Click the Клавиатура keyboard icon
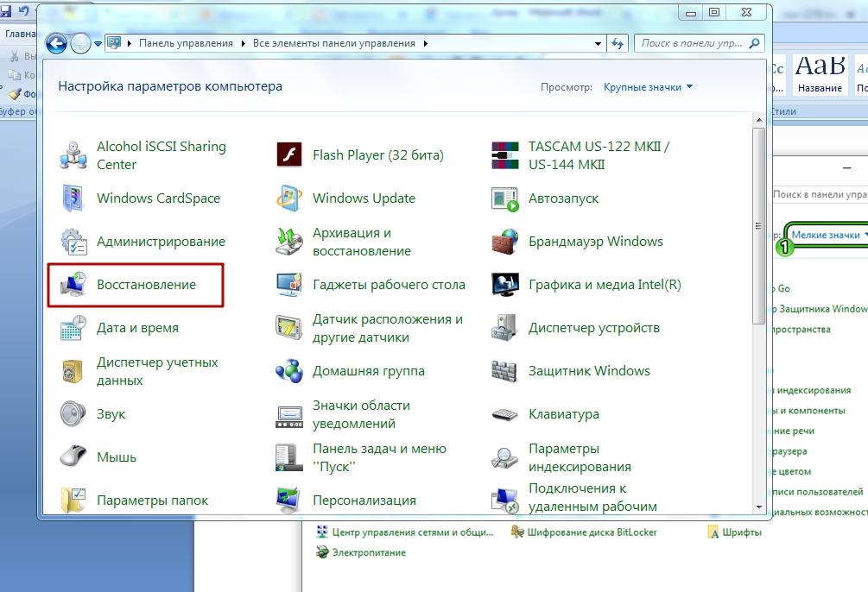Screen dimensions: 868x592 pos(505,414)
